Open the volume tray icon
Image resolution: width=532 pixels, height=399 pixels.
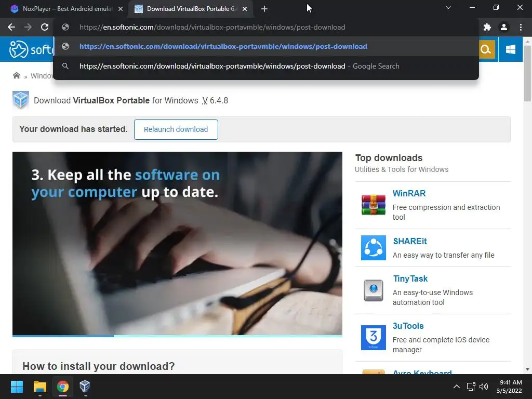tap(484, 387)
